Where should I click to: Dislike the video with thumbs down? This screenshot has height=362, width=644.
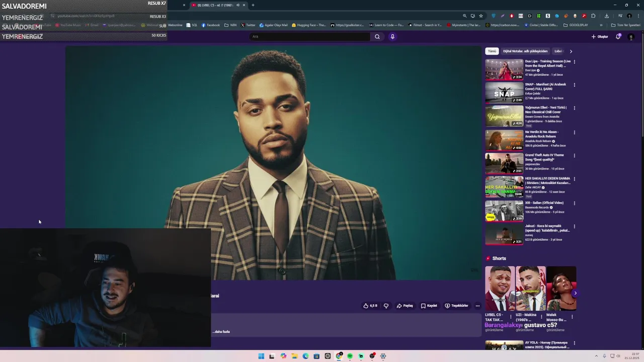click(386, 306)
